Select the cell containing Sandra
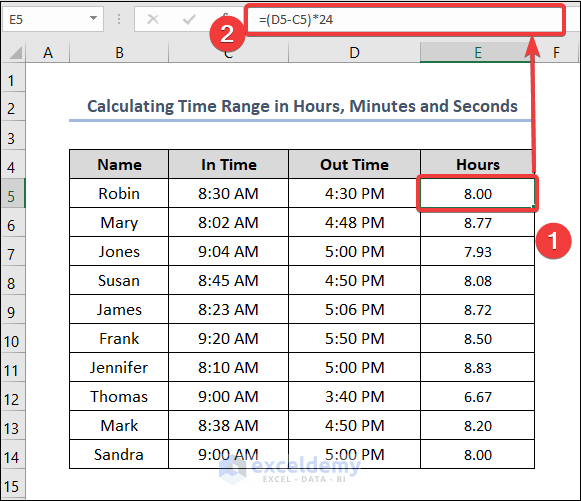 pos(119,454)
